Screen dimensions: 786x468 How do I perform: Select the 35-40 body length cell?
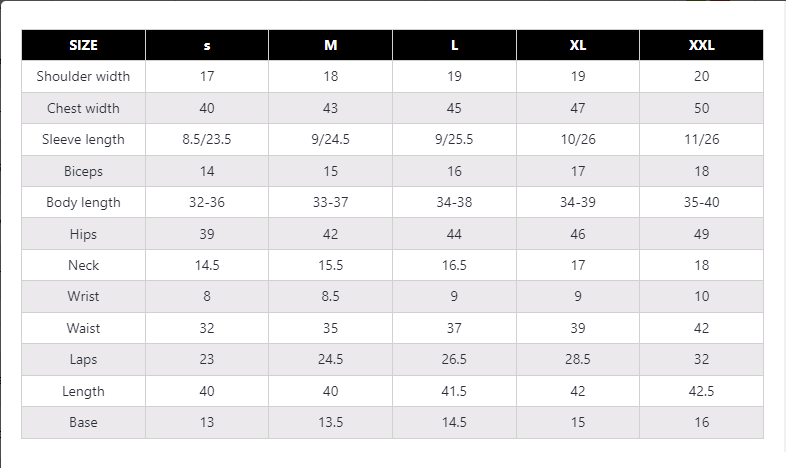(701, 202)
